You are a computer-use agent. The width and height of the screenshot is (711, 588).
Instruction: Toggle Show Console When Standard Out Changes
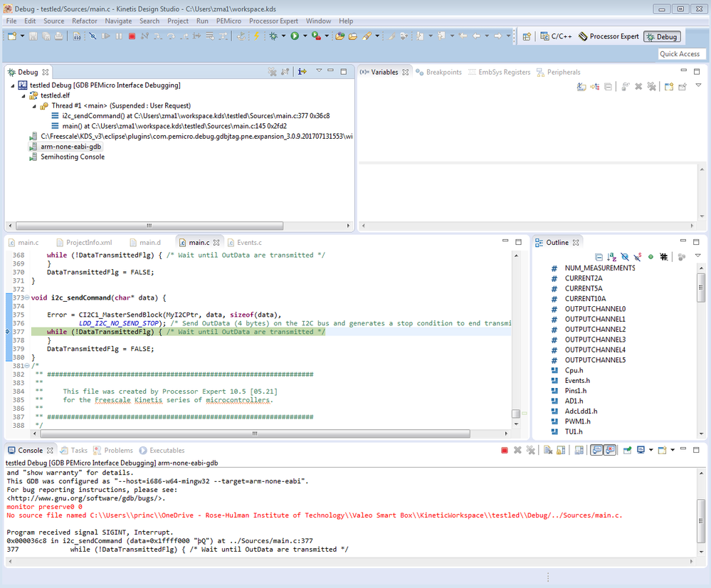click(596, 450)
